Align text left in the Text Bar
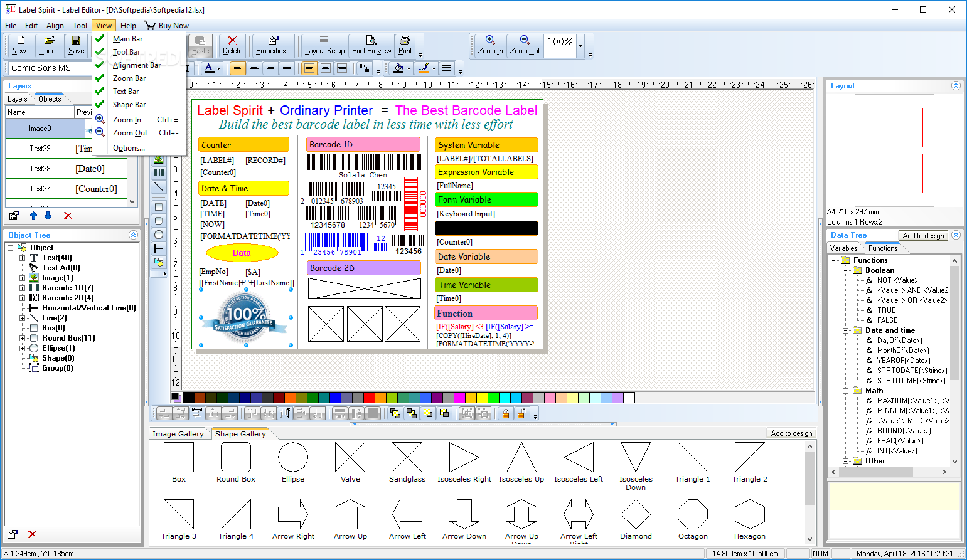The width and height of the screenshot is (967, 560). (238, 68)
